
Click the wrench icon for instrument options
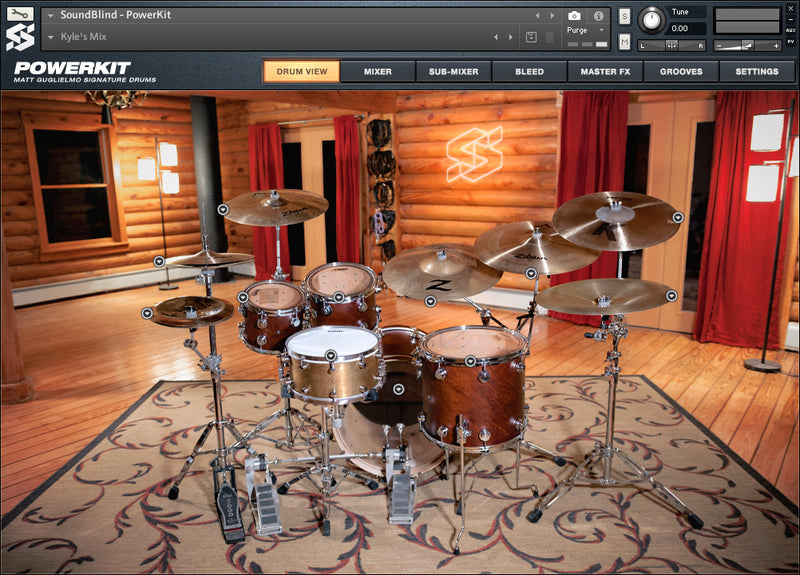[x=19, y=15]
